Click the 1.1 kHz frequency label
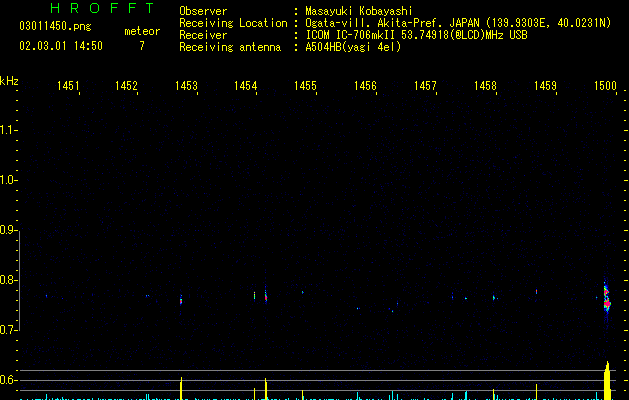The image size is (629, 400). 7,130
